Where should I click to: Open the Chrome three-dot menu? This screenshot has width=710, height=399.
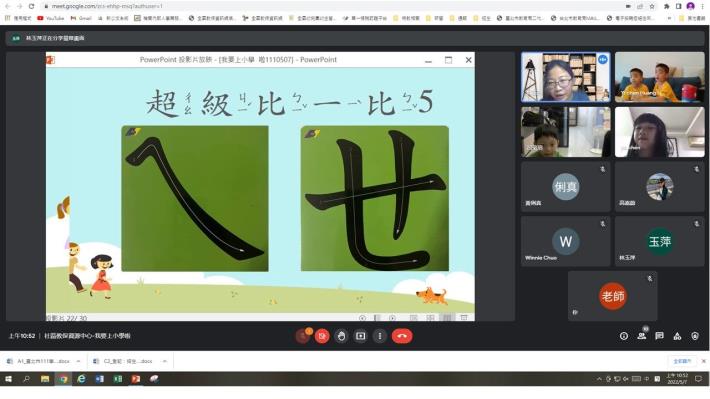(x=702, y=6)
